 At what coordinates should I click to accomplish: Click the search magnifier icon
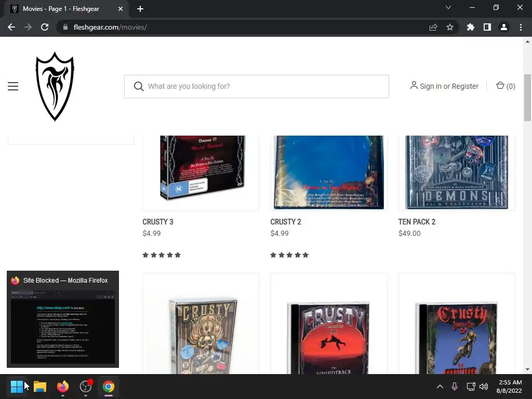138,86
